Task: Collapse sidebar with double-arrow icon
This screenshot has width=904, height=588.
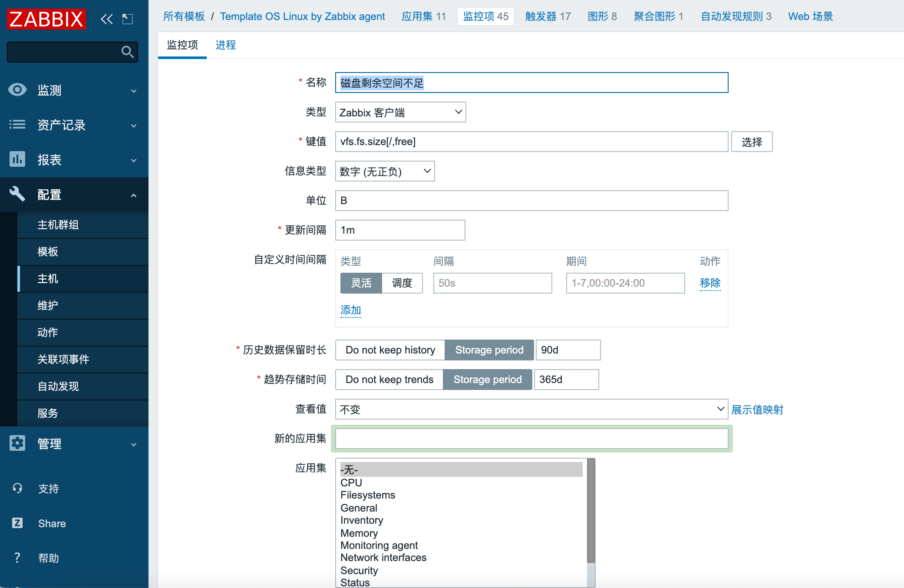Action: 106,19
